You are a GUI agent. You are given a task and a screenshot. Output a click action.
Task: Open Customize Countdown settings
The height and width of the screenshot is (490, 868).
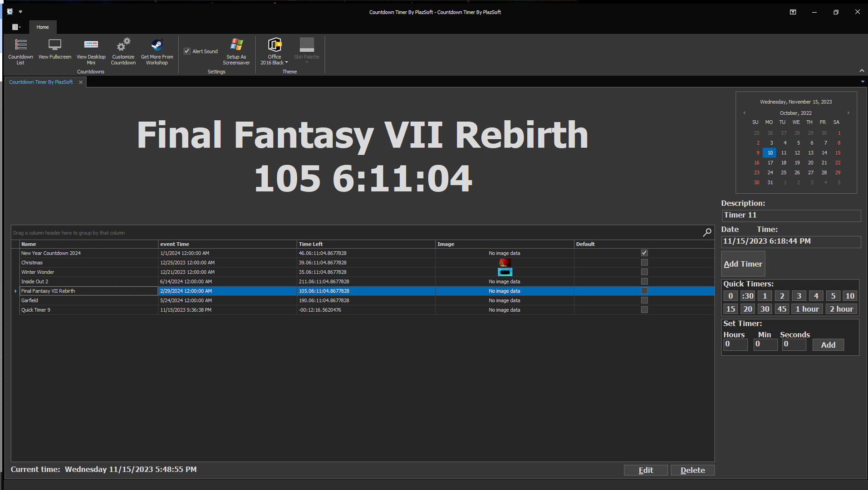(x=123, y=51)
